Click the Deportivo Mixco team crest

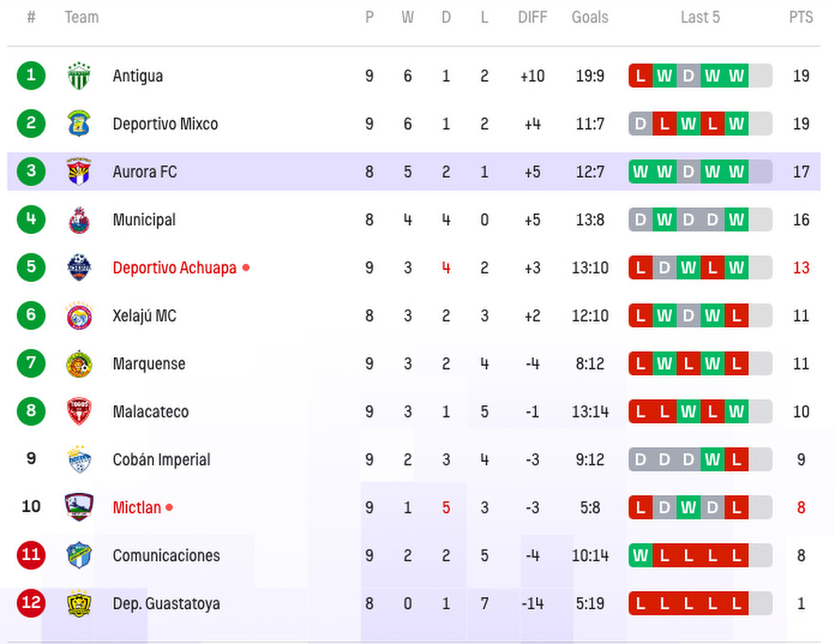[x=79, y=124]
